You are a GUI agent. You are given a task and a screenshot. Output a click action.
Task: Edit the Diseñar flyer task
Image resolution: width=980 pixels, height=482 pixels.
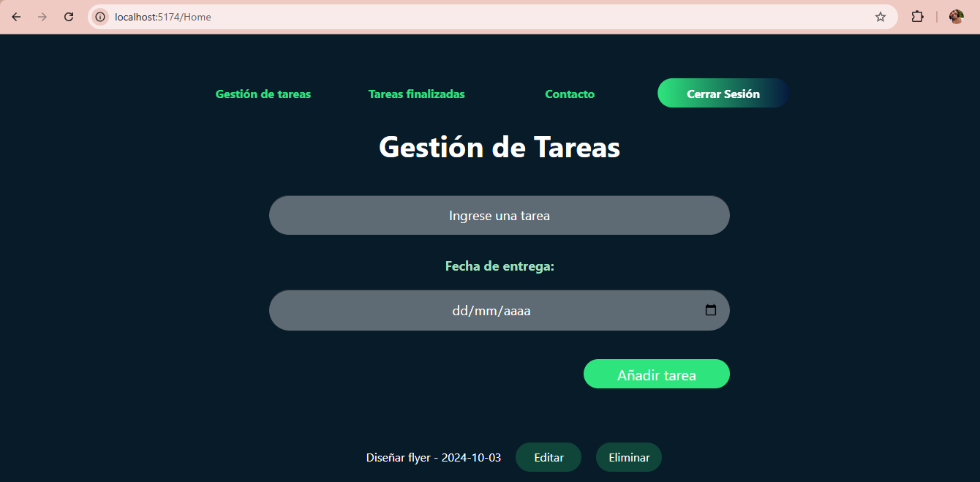(x=548, y=456)
